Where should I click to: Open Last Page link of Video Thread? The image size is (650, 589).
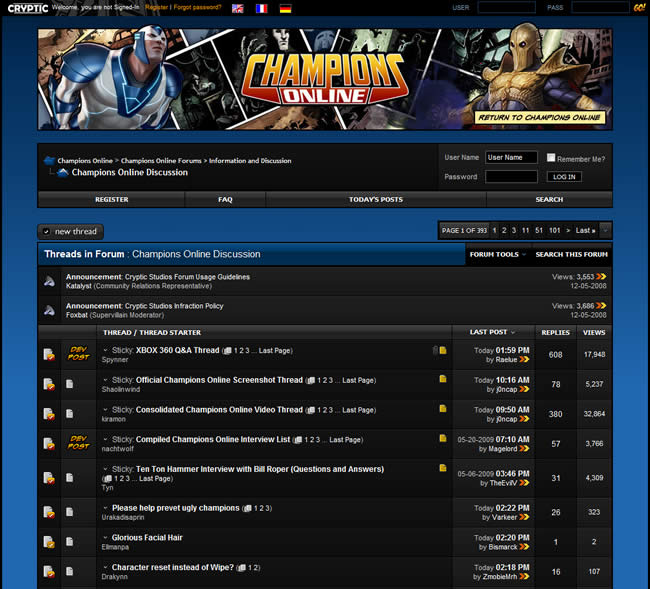(358, 410)
